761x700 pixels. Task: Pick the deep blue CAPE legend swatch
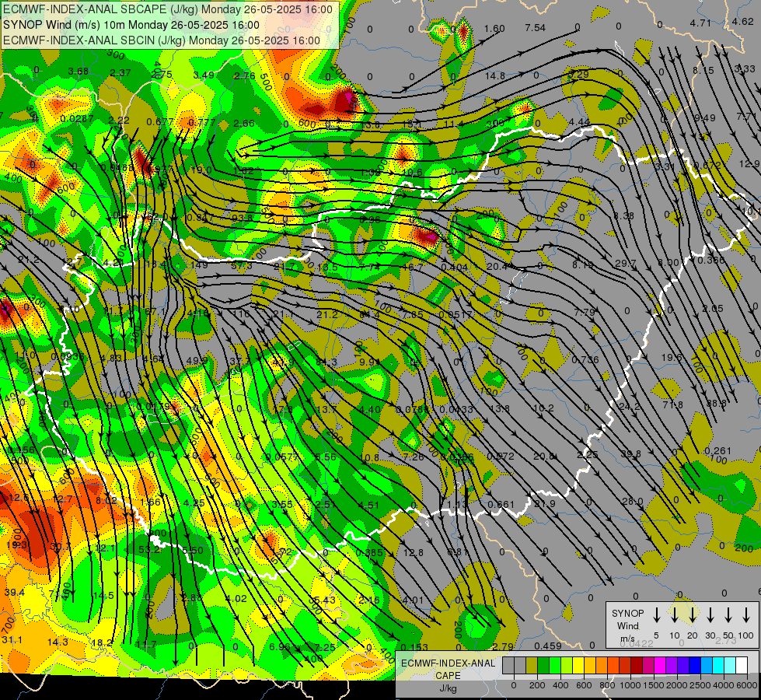click(x=695, y=665)
